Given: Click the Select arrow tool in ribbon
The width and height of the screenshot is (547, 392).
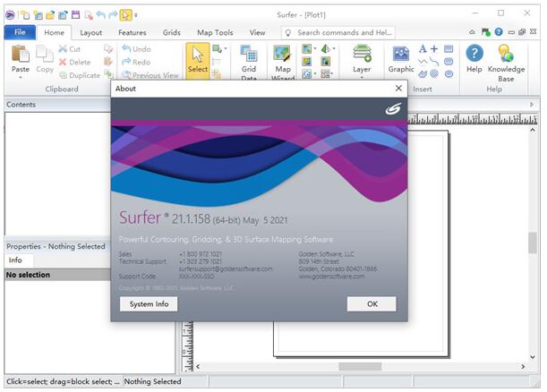Looking at the screenshot, I should click(198, 59).
